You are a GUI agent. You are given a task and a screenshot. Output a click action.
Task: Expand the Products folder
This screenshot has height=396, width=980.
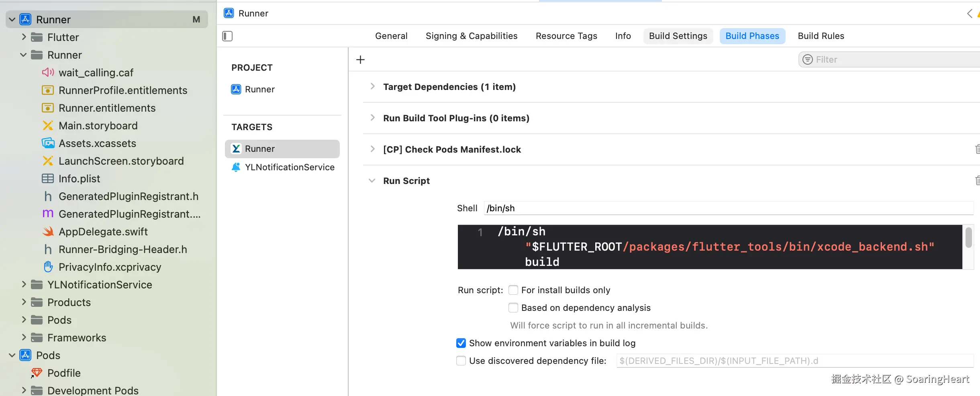tap(23, 302)
